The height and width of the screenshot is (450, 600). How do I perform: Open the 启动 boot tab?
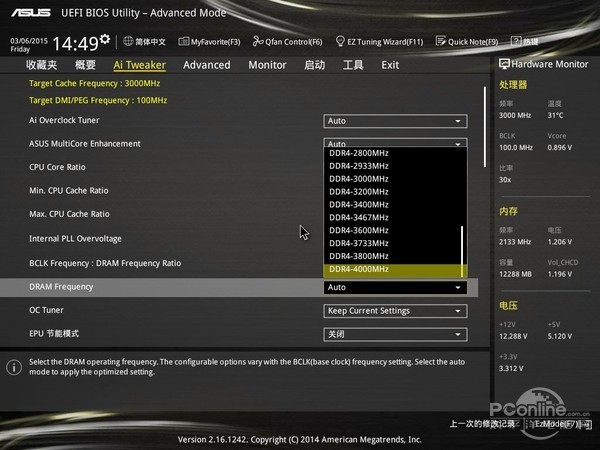[x=314, y=65]
